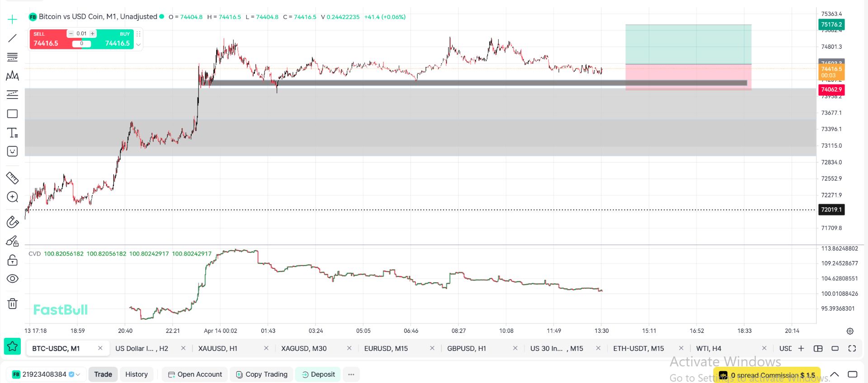Click the zoom-in magnifier tool
Viewport: 868px width, 383px height.
point(12,197)
